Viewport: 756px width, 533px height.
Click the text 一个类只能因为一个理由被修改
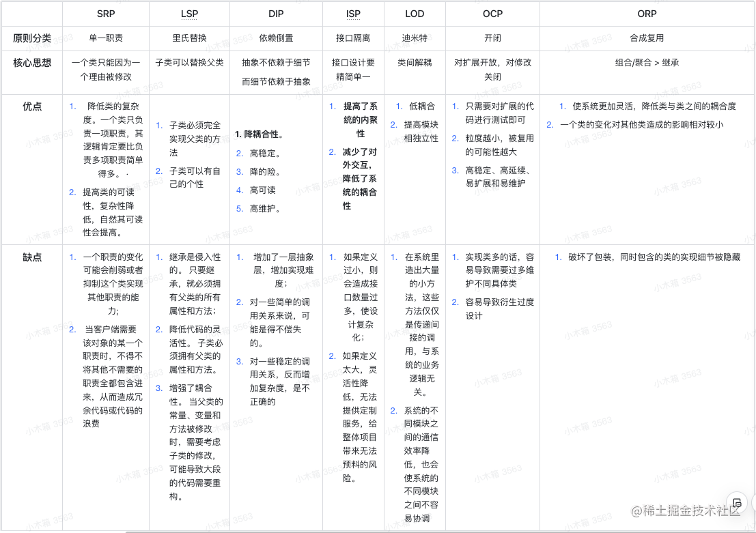click(x=106, y=70)
